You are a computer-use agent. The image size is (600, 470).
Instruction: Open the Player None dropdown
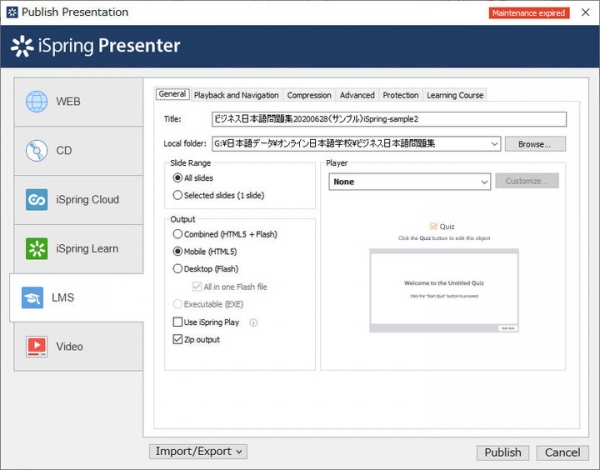409,181
